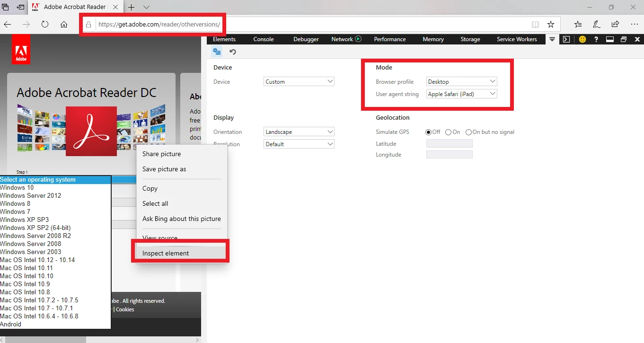Choose Save picture as menu item
This screenshot has height=343, width=644.
[182, 169]
